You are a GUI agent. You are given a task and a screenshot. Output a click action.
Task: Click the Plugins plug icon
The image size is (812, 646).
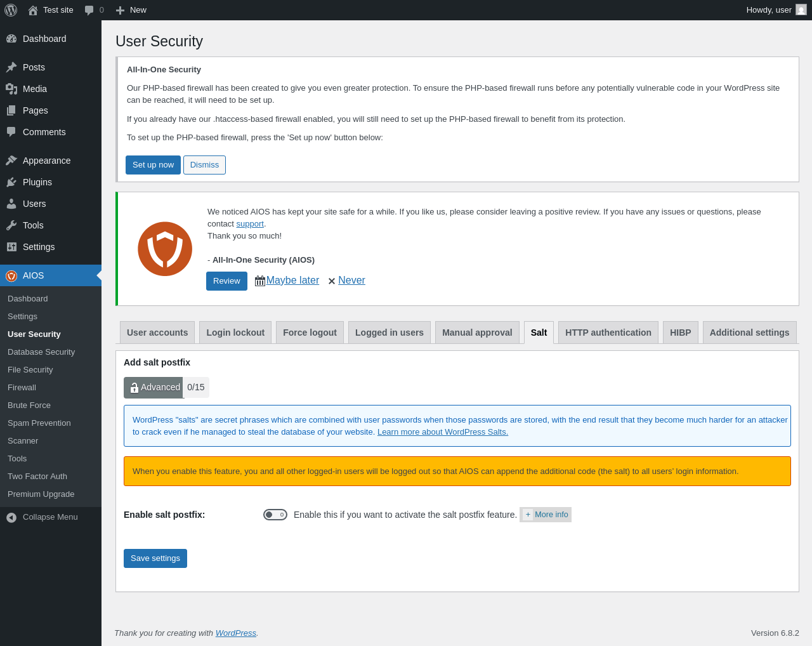pyautogui.click(x=11, y=182)
